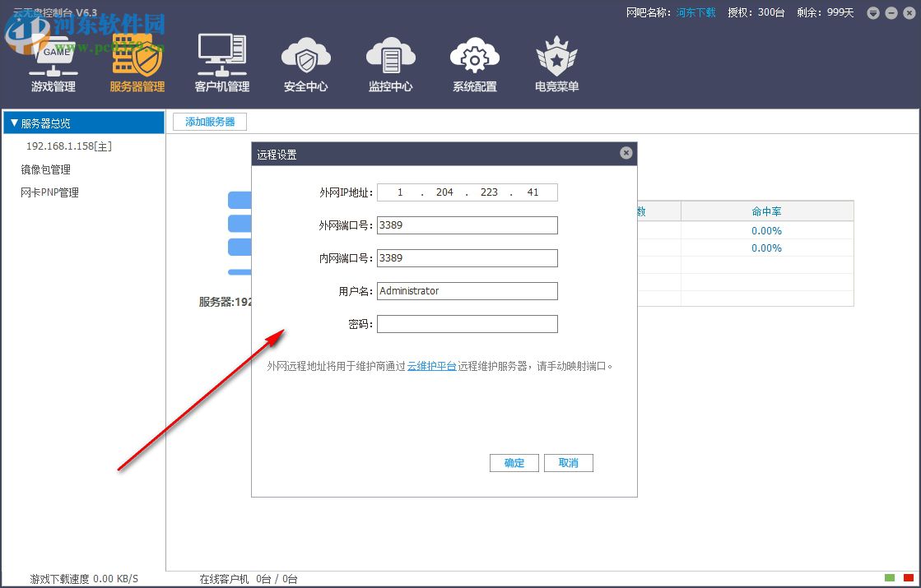Confirm remote settings with 确定 button
Viewport: 921px width, 588px height.
coord(514,462)
